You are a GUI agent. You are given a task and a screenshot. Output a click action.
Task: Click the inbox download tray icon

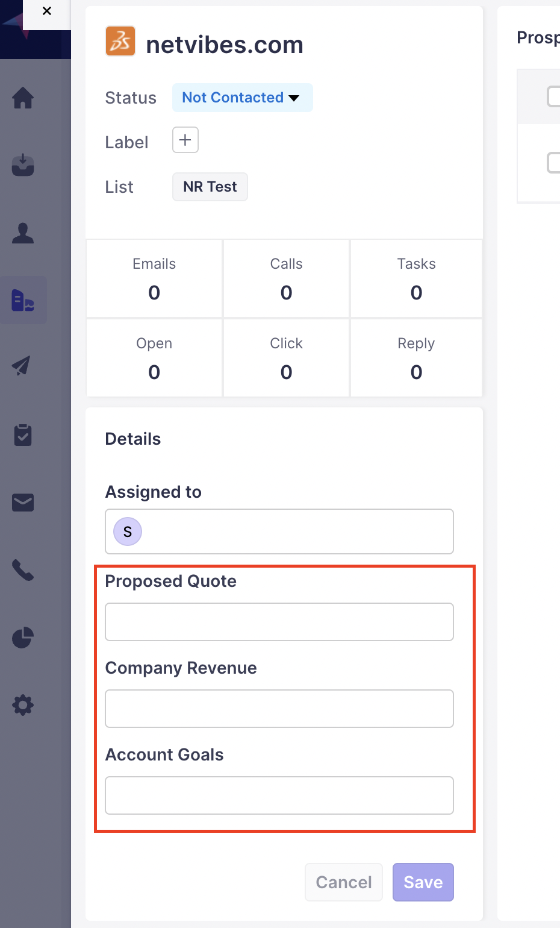point(23,165)
